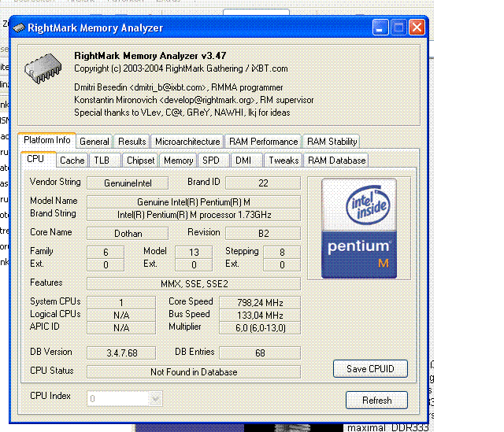The image size is (504, 432).
Task: Click the Intel Inside Pentium M logo
Action: (359, 228)
